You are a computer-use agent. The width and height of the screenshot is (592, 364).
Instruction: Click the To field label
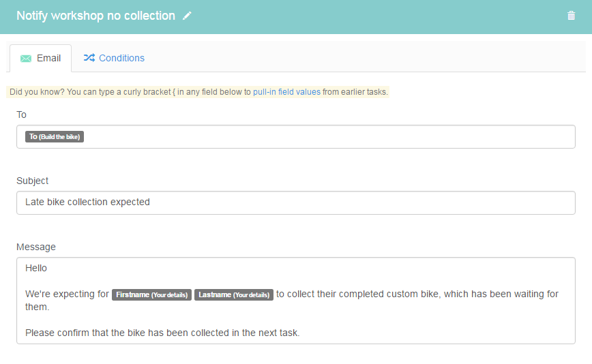22,115
